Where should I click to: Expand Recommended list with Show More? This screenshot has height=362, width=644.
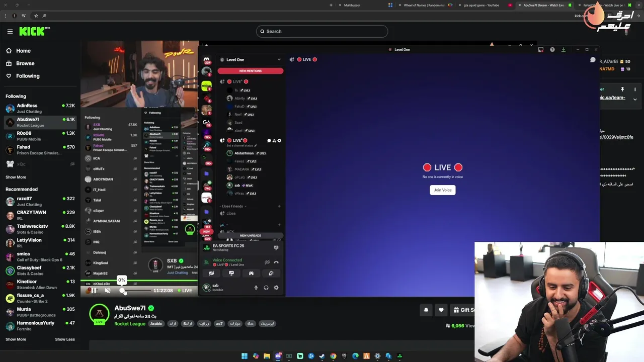[16, 339]
